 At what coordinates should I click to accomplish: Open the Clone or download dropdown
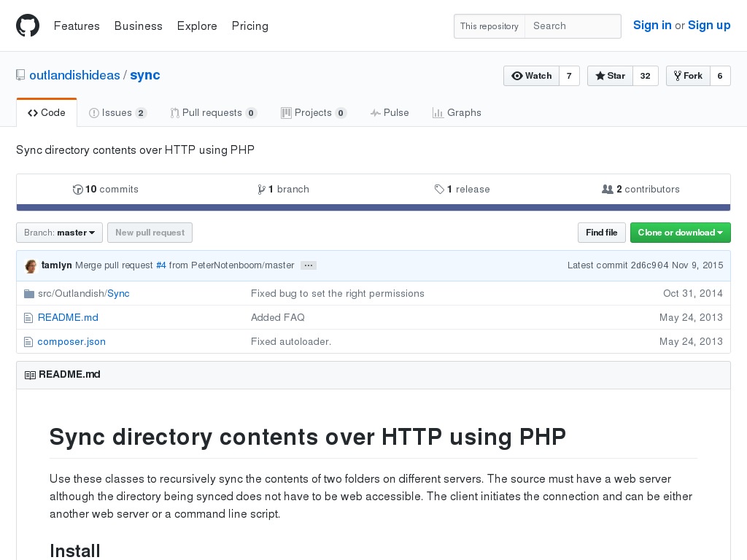[681, 233]
